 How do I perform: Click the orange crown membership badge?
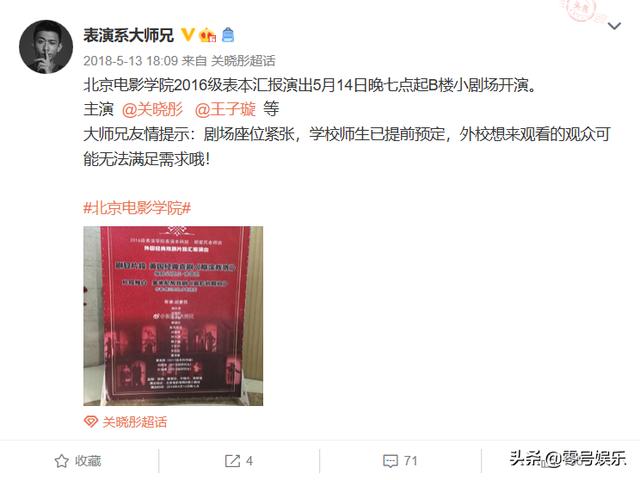coord(207,35)
